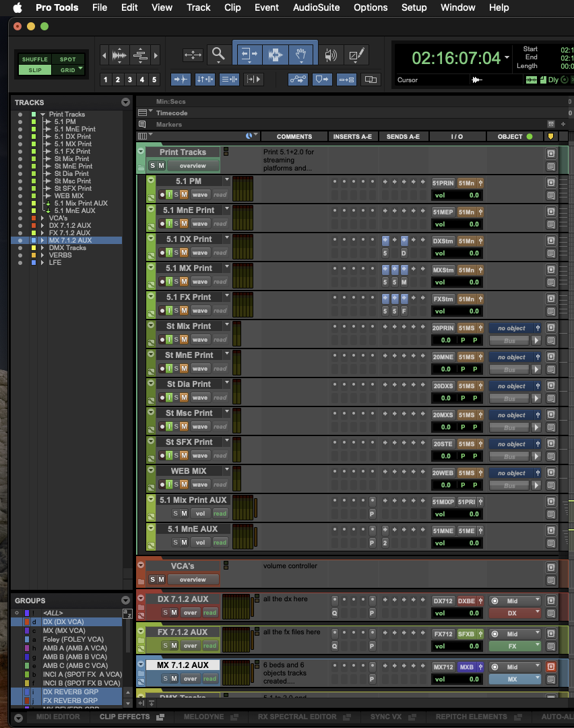Toggle Insertion Follows Playback
Image resolution: width=574 pixels, height=728 pixels.
pos(253,80)
